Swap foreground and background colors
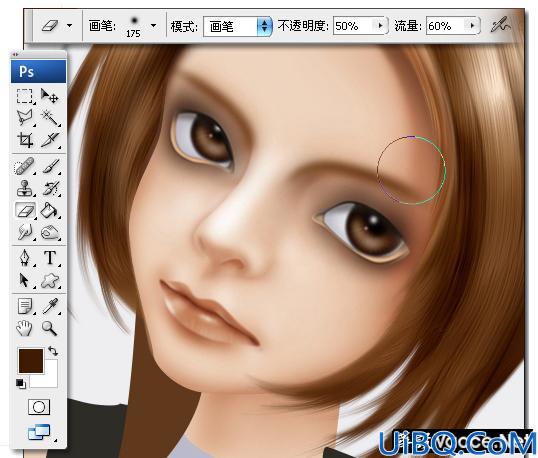Image resolution: width=538 pixels, height=458 pixels. (x=53, y=351)
